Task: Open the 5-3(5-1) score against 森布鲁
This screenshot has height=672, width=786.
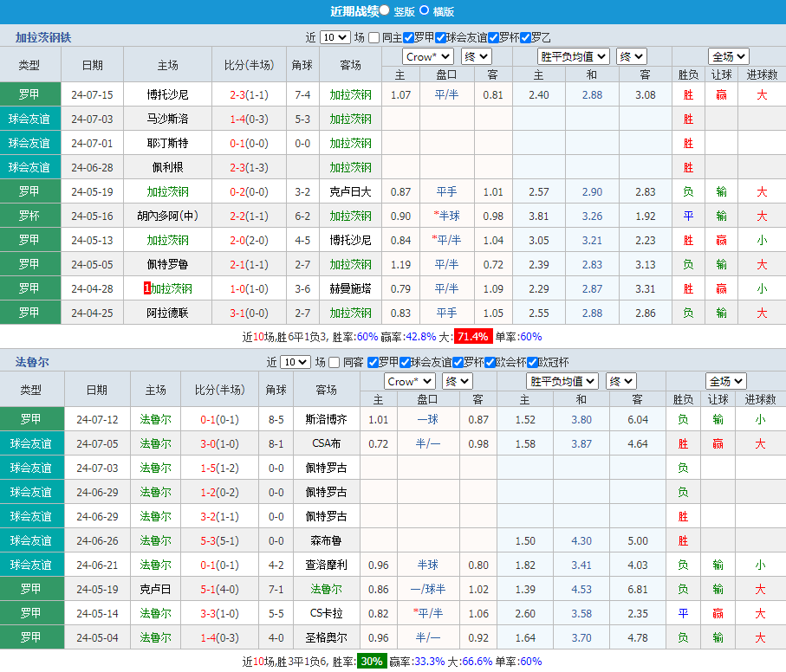Action: pyautogui.click(x=220, y=540)
